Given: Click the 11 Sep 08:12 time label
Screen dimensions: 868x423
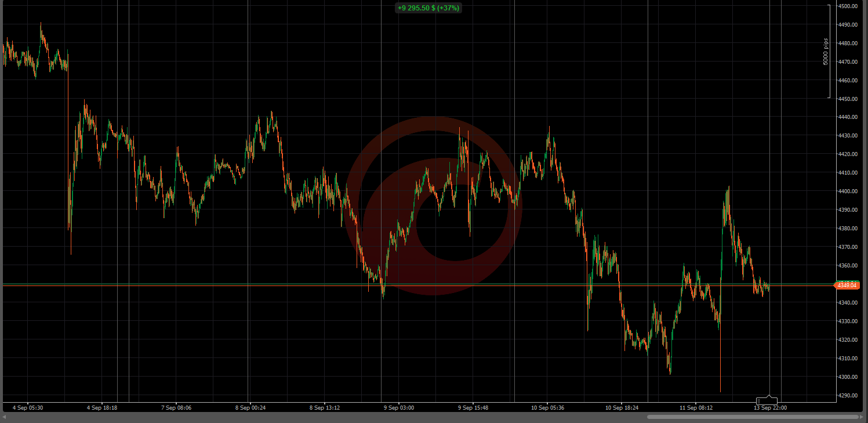Looking at the screenshot, I should (696, 408).
